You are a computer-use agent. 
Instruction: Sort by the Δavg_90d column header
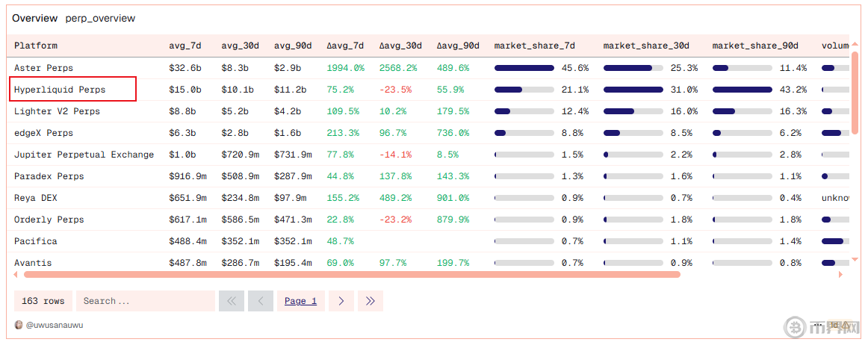coord(458,46)
